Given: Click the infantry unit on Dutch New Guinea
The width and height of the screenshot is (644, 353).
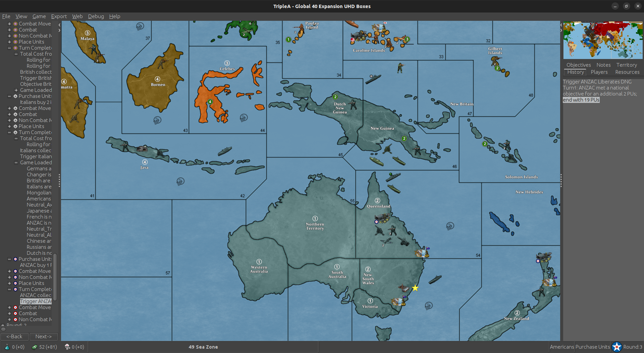Looking at the screenshot, I should [x=353, y=105].
